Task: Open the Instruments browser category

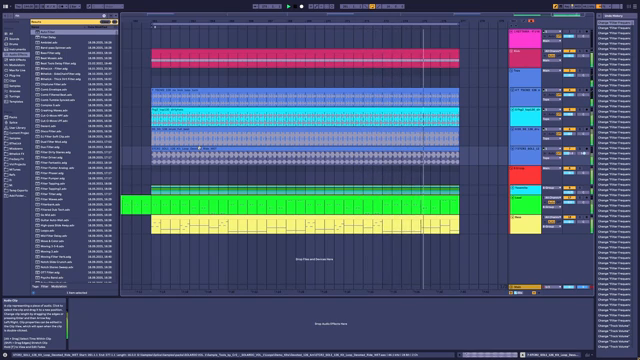Action: [17, 49]
